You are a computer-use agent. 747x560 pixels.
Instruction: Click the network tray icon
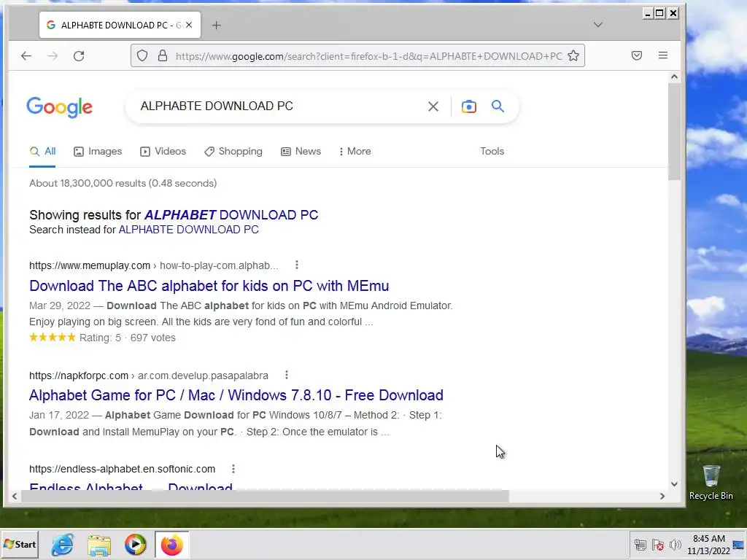point(640,545)
